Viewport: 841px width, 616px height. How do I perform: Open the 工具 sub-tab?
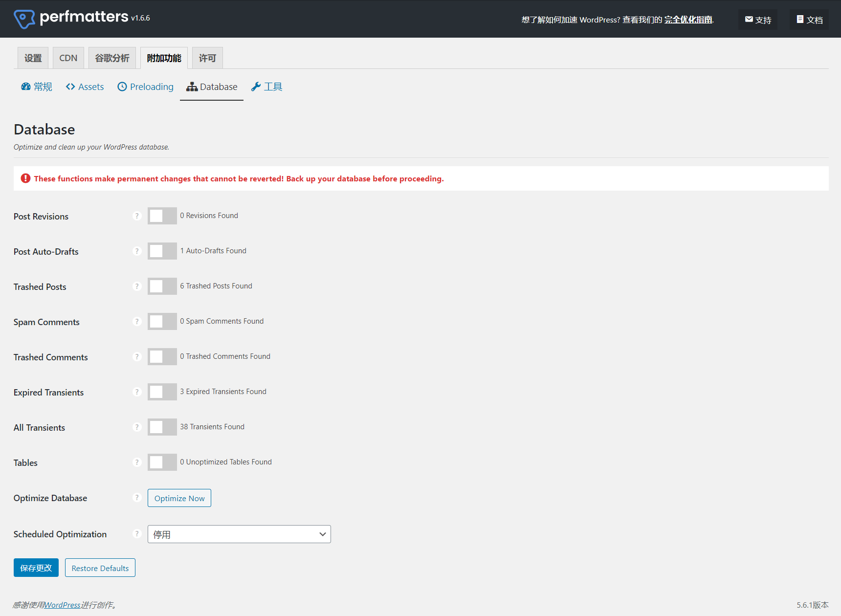[x=266, y=87]
